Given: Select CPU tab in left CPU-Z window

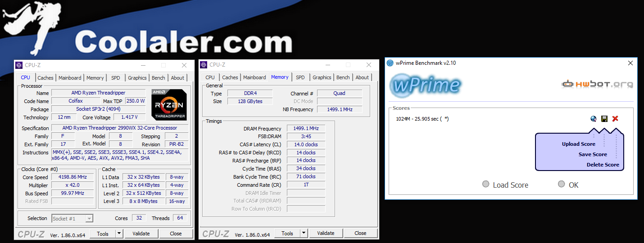Looking at the screenshot, I should coord(26,77).
